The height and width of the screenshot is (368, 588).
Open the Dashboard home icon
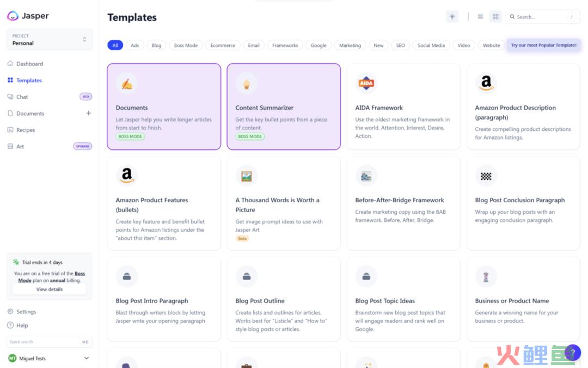coord(10,63)
